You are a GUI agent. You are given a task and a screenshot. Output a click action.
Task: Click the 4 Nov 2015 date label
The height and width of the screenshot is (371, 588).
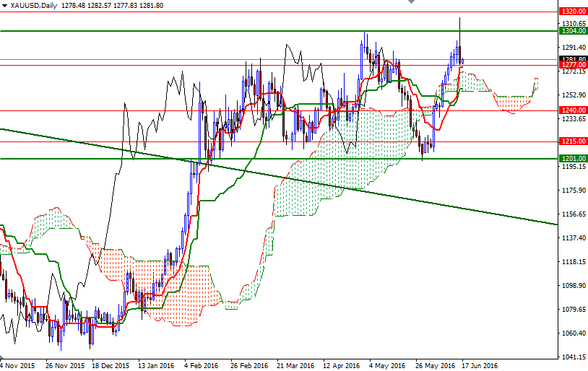click(x=17, y=365)
